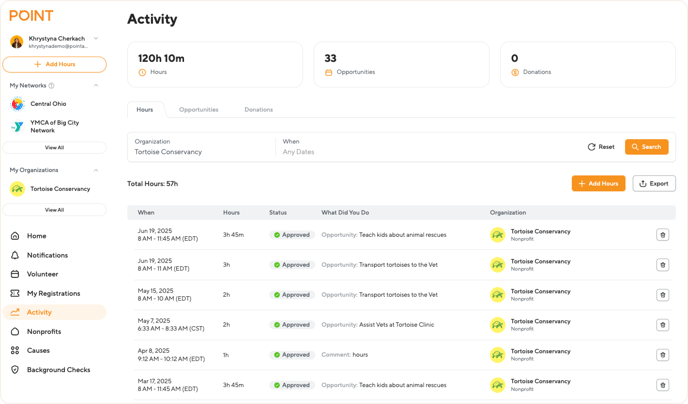Open the Organization filter dropdown
This screenshot has width=688, height=404.
[x=201, y=147]
